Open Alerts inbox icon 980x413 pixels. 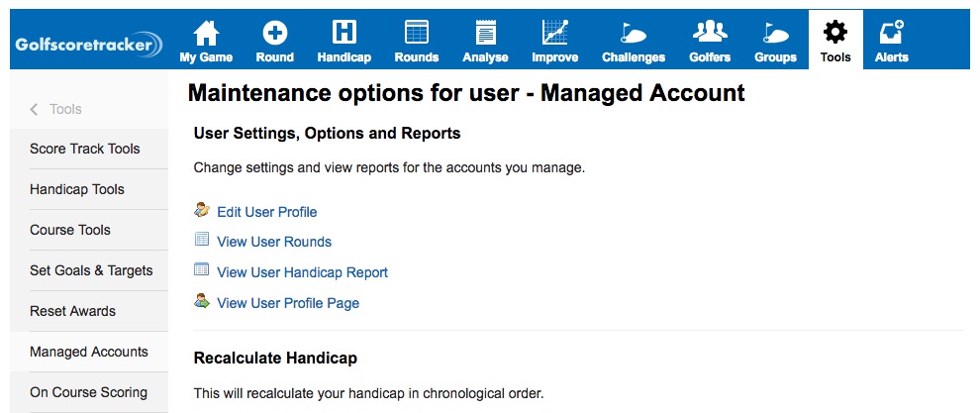click(890, 34)
